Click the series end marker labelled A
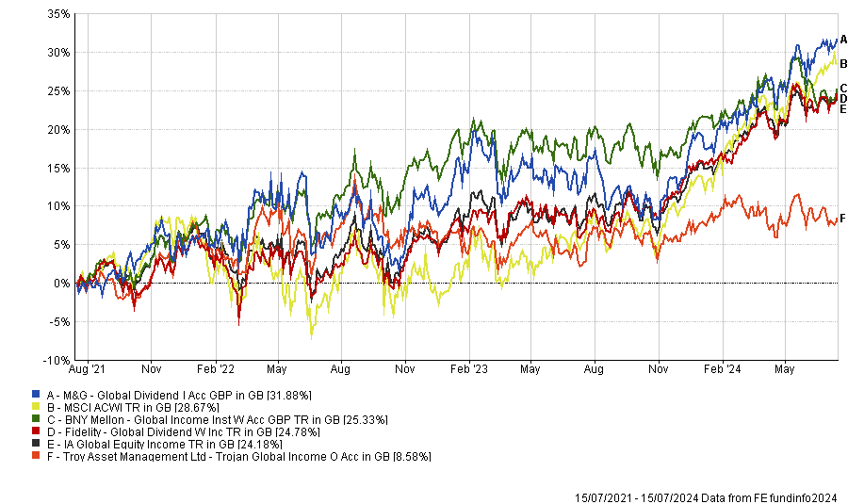 (844, 40)
